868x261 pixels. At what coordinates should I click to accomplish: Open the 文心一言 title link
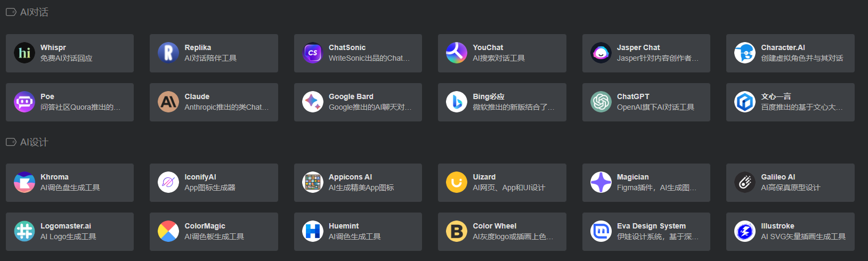coord(776,96)
